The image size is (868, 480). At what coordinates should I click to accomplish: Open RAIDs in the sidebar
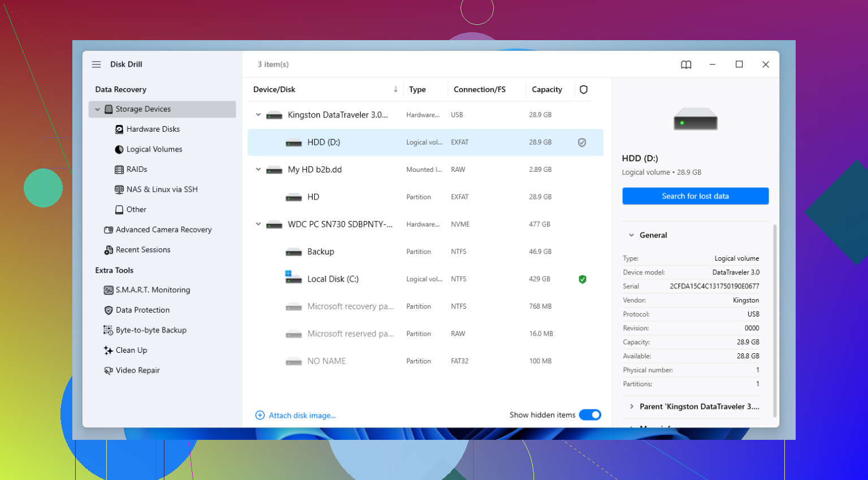click(137, 170)
